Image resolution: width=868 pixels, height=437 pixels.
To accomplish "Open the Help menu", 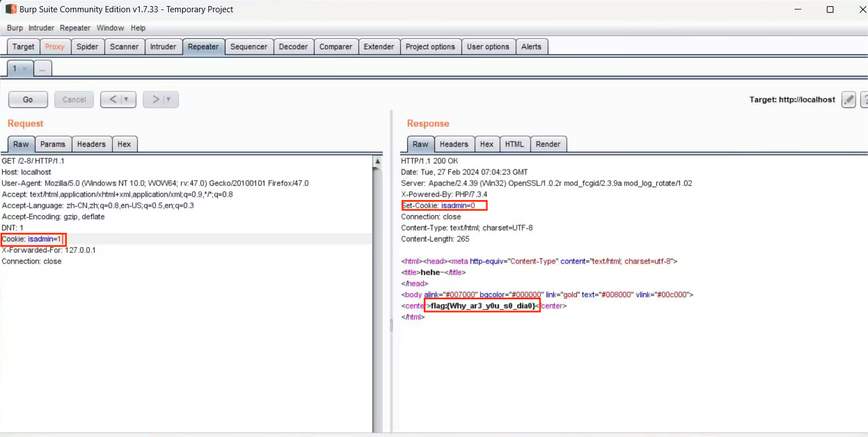I will [x=138, y=28].
